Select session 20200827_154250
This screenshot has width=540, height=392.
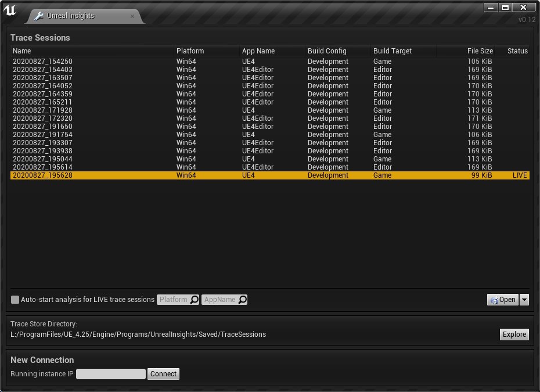click(x=270, y=62)
